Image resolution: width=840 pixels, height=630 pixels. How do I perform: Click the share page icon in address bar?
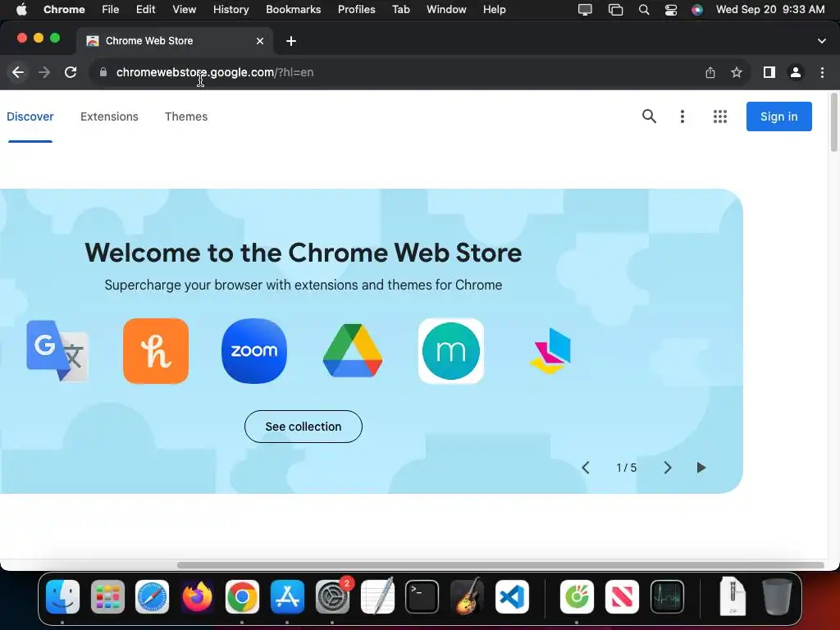pos(710,72)
